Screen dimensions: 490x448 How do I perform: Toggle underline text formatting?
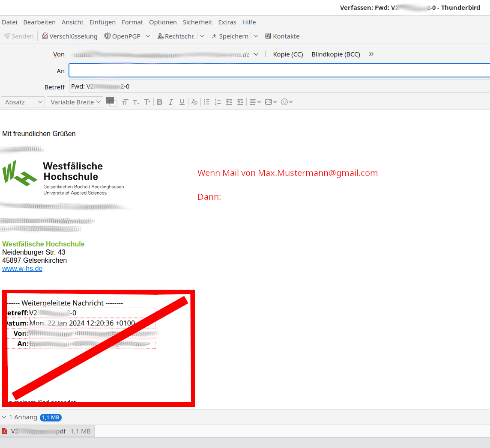(182, 102)
